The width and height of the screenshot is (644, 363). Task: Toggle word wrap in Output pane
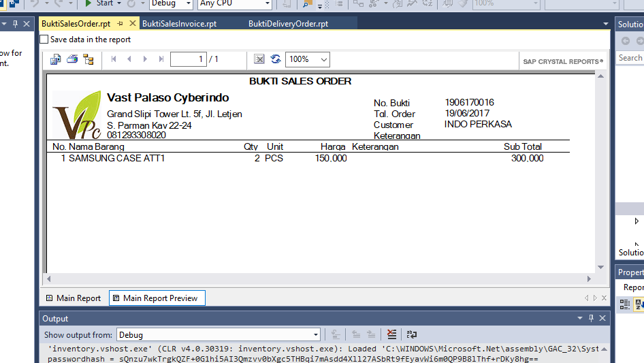[x=412, y=334]
